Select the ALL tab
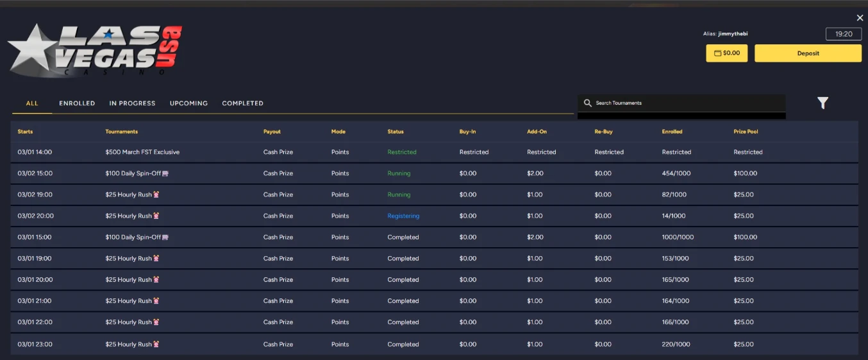This screenshot has height=360, width=868. click(32, 103)
